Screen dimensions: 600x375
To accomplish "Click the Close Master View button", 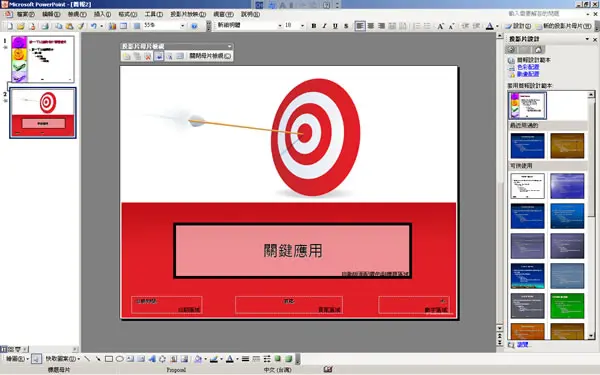I will click(210, 56).
